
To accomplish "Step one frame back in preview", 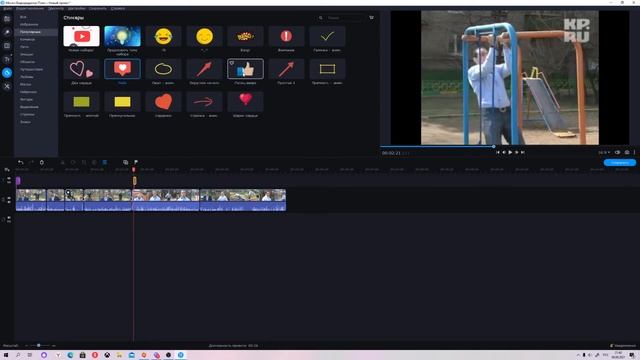I will tap(504, 152).
